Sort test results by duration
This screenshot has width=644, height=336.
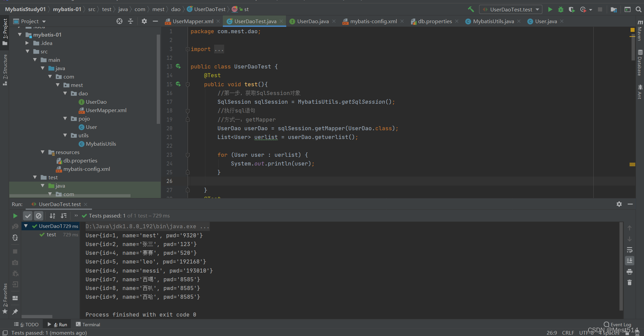point(64,216)
